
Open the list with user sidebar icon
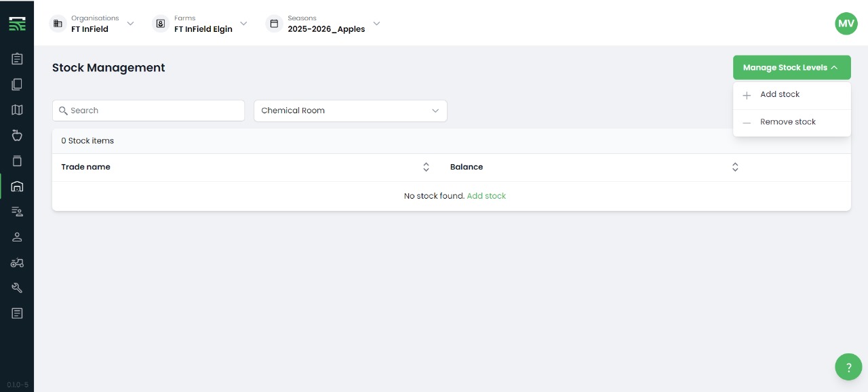17,212
